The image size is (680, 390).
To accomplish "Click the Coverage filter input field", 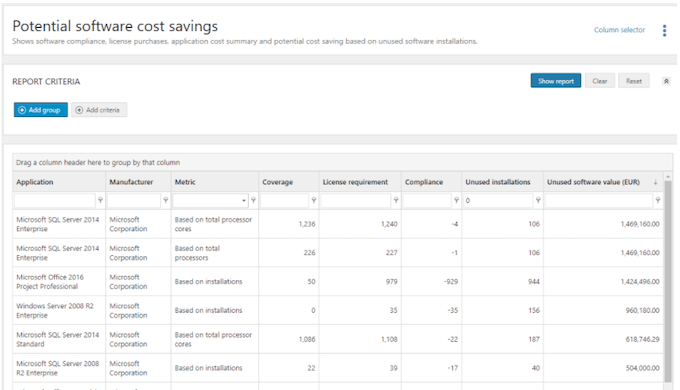I will [x=284, y=200].
